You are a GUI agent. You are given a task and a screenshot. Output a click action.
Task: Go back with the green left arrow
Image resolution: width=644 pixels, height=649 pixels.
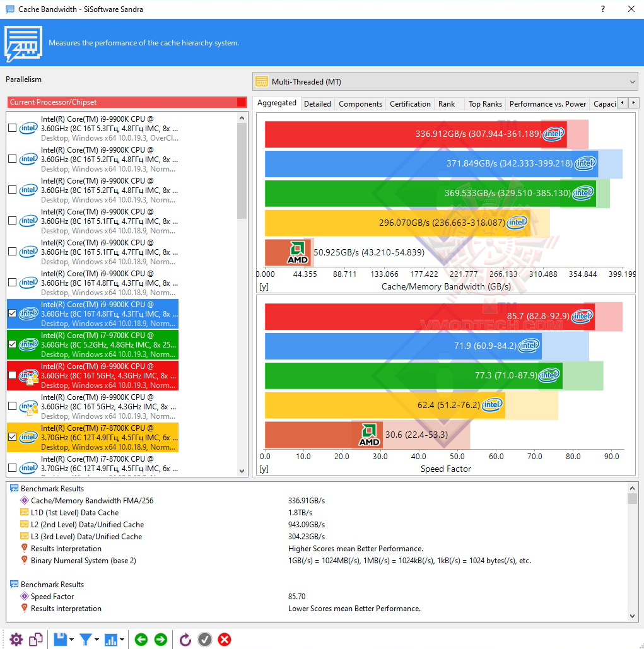(141, 640)
